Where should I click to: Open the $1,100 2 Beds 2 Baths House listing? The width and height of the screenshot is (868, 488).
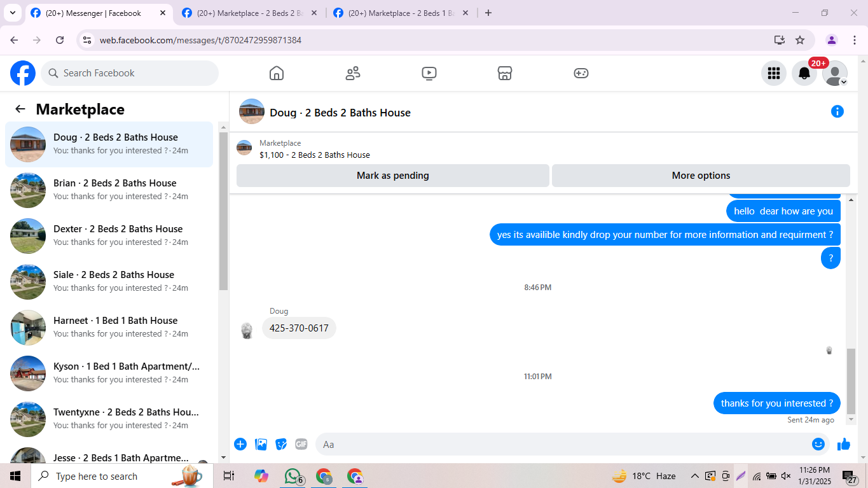(315, 155)
